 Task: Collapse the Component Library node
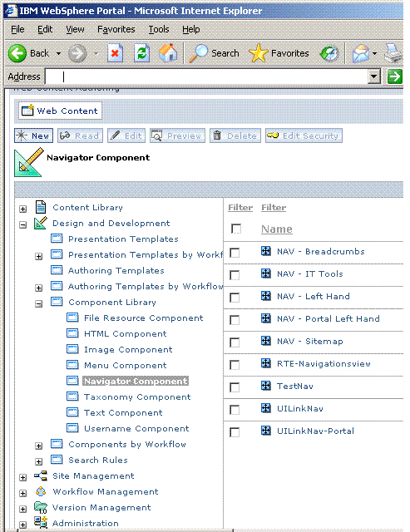tap(39, 303)
